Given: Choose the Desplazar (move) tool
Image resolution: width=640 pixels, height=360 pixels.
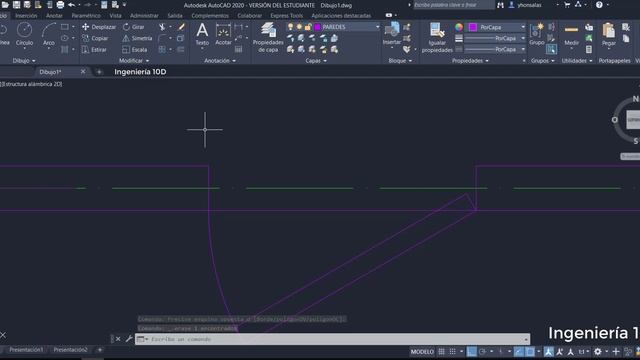Looking at the screenshot, I should 99,27.
